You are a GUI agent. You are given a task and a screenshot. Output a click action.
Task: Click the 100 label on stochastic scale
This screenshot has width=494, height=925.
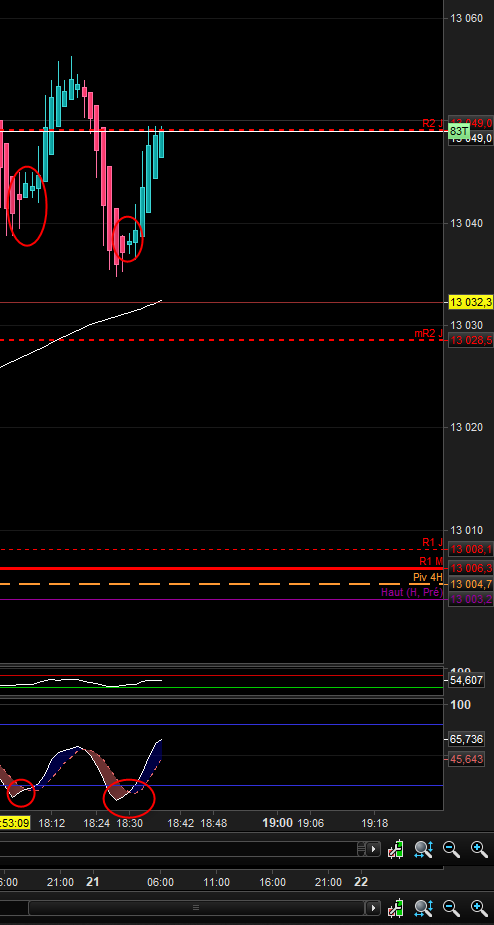[460, 705]
